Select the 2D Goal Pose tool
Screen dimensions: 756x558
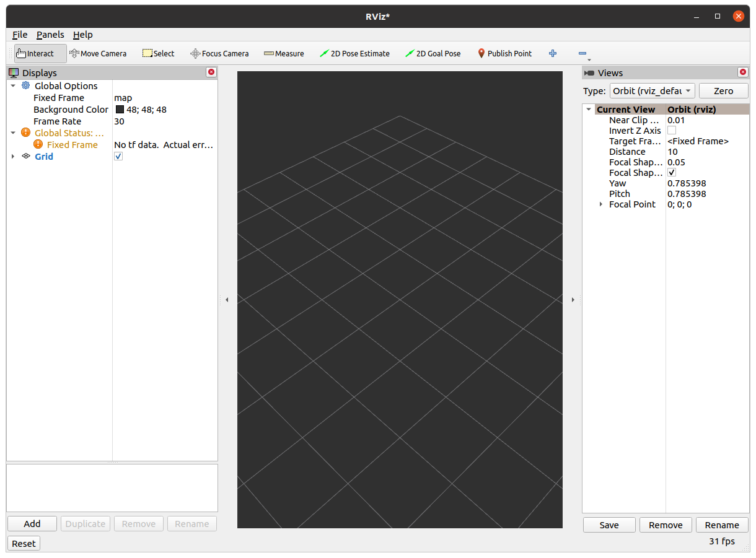click(433, 54)
